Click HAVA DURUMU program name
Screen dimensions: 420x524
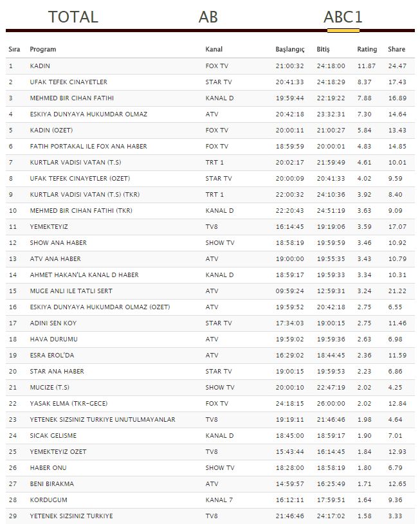[54, 339]
